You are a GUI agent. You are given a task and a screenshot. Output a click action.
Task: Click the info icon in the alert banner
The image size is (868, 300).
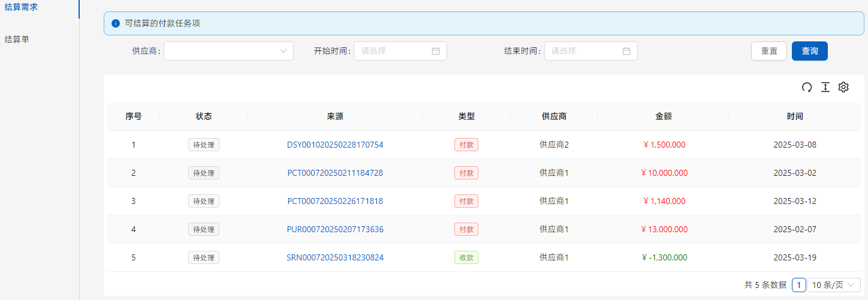click(116, 23)
